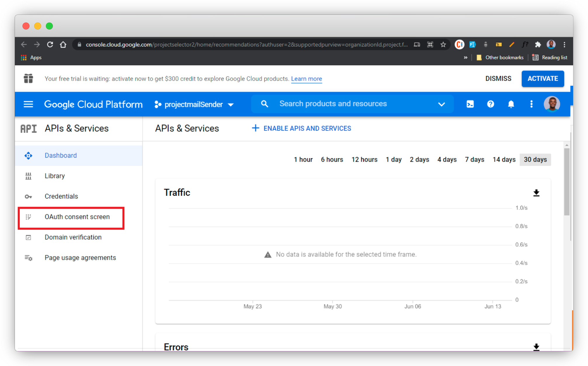Select the 14 days time range
This screenshot has width=588, height=366.
[504, 159]
